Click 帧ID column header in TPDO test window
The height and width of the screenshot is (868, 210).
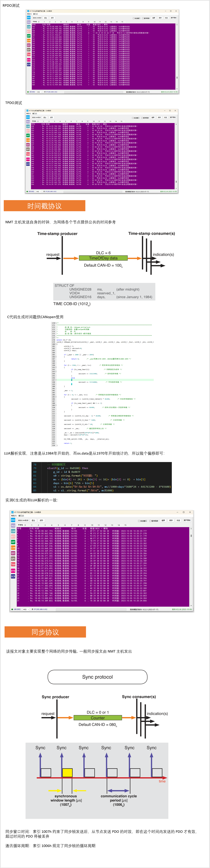[78, 124]
